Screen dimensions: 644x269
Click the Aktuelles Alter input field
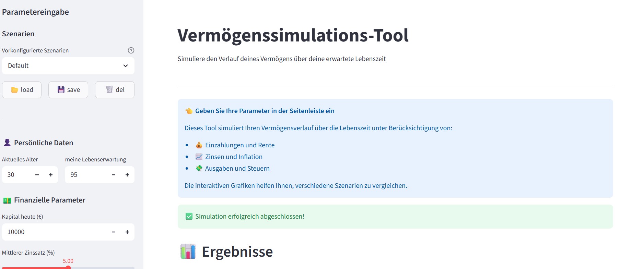click(x=18, y=175)
